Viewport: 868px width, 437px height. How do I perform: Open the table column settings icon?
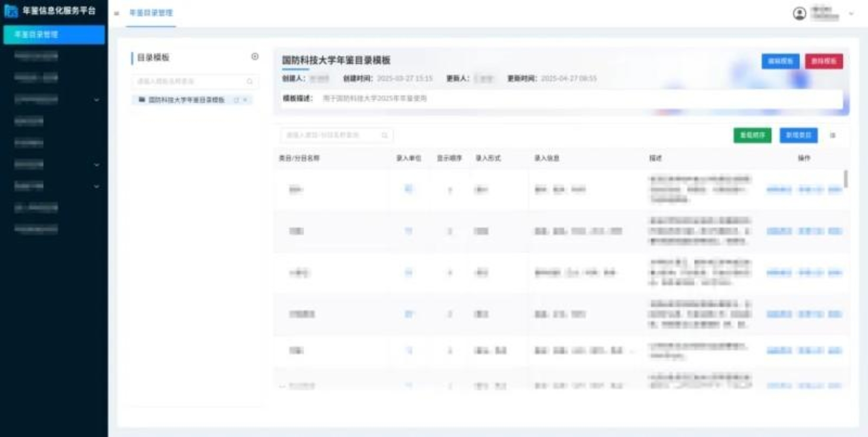tap(832, 135)
